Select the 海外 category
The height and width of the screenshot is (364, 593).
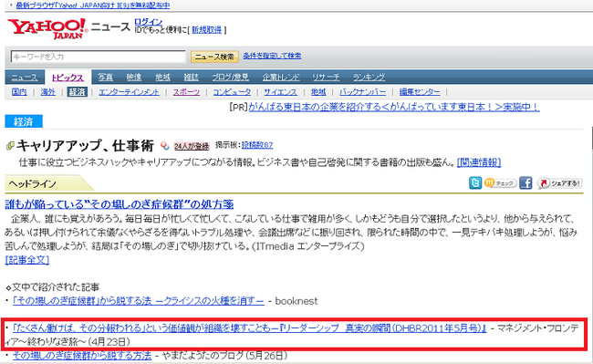(x=48, y=92)
